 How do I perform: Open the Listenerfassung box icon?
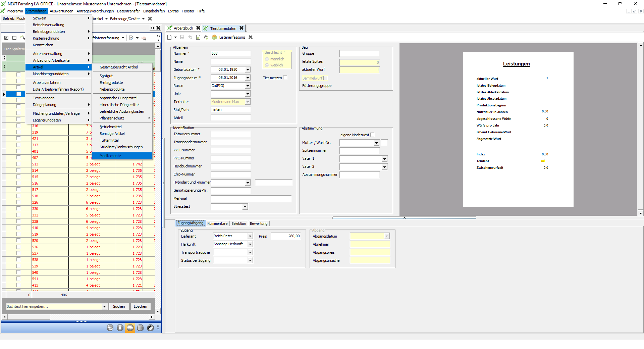(214, 37)
